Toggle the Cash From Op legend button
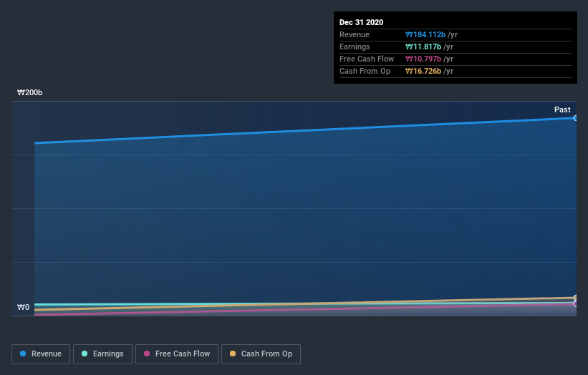The image size is (588, 375). pyautogui.click(x=261, y=354)
